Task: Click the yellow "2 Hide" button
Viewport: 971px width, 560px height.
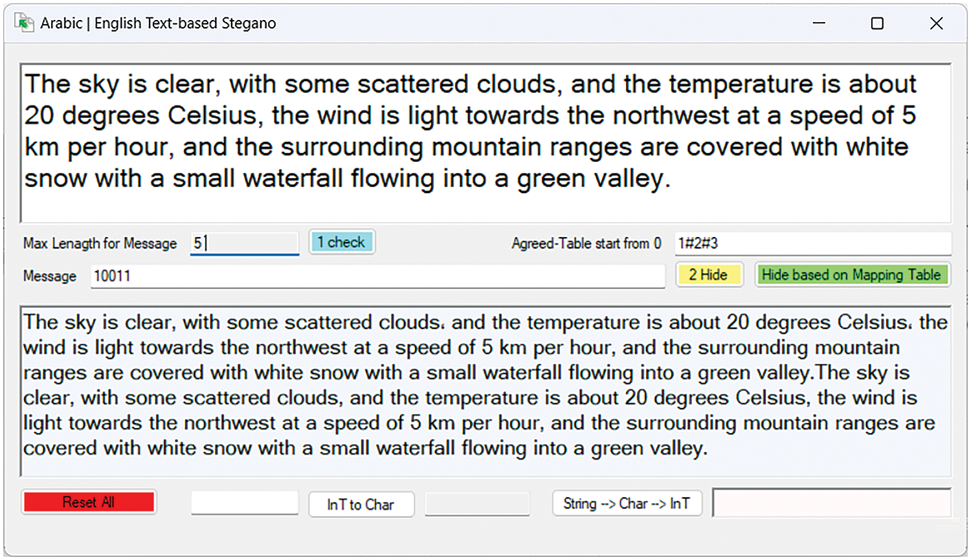Action: (x=708, y=275)
